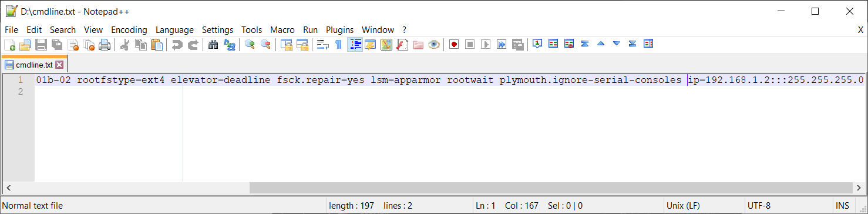Open the Tools menu

pos(252,30)
